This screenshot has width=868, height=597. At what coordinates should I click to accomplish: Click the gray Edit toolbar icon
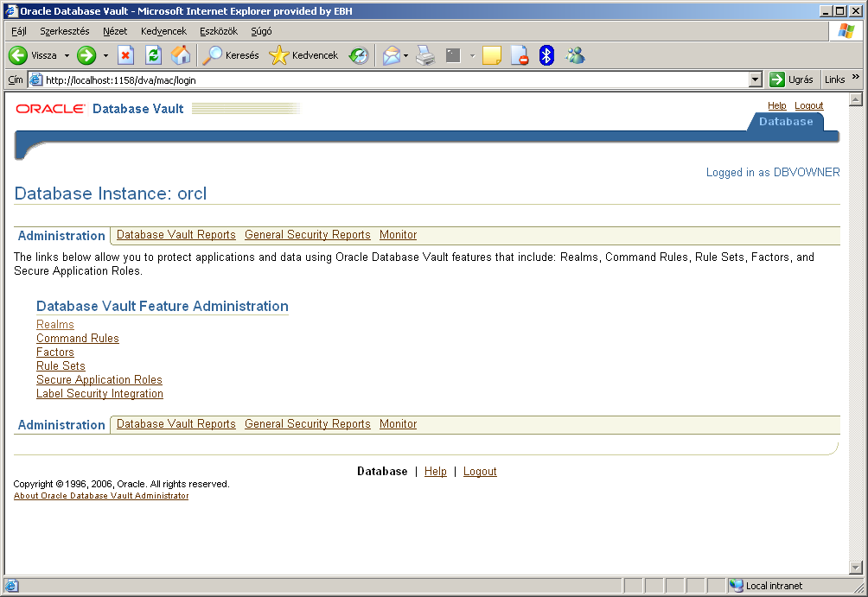(453, 55)
